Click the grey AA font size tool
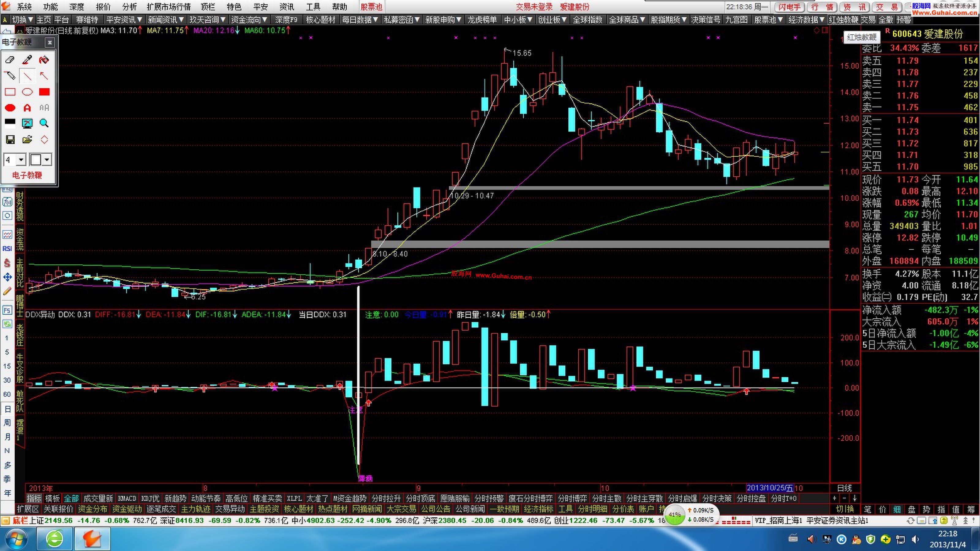Screen dimensions: 980x551 [44, 108]
